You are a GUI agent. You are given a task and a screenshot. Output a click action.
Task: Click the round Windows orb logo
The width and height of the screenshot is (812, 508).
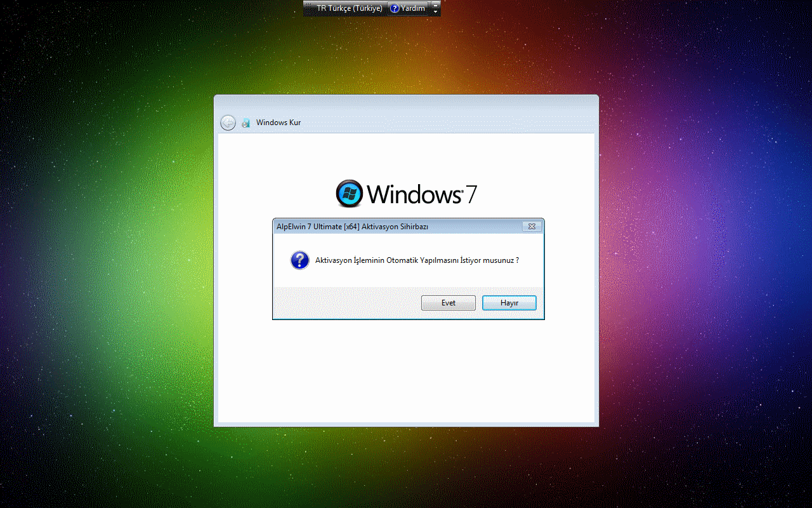click(349, 194)
